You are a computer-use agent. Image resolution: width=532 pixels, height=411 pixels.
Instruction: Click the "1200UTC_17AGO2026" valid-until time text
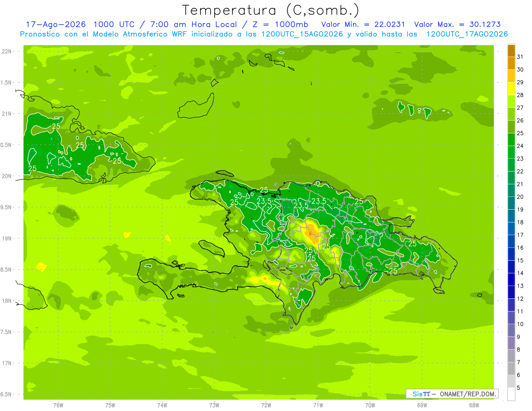(x=467, y=34)
